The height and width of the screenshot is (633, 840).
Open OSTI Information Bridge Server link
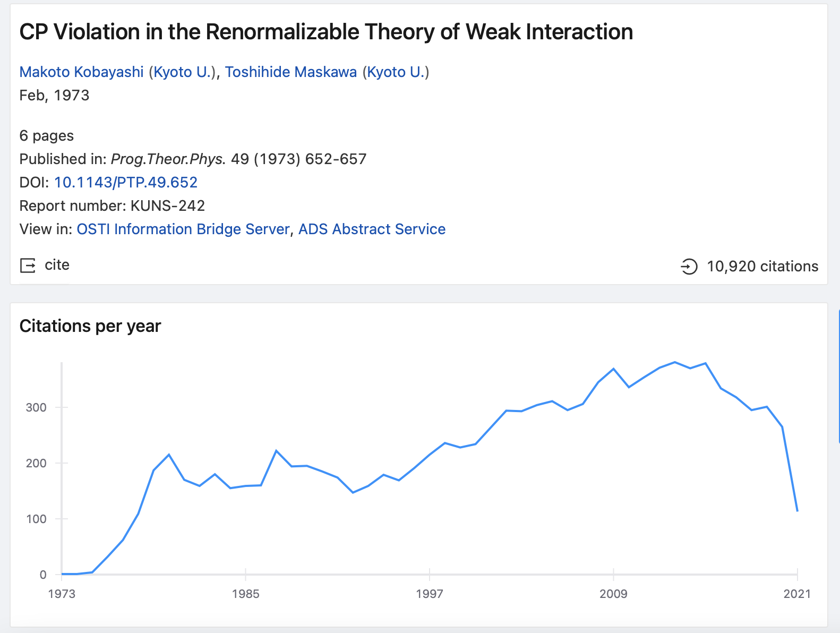pyautogui.click(x=183, y=229)
